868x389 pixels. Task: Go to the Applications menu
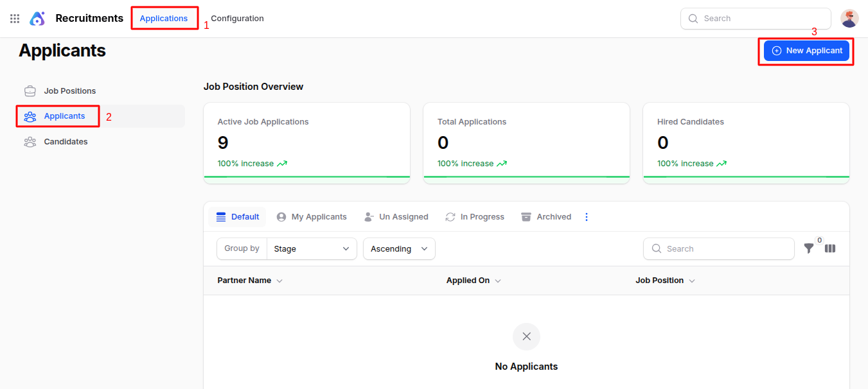coord(164,18)
